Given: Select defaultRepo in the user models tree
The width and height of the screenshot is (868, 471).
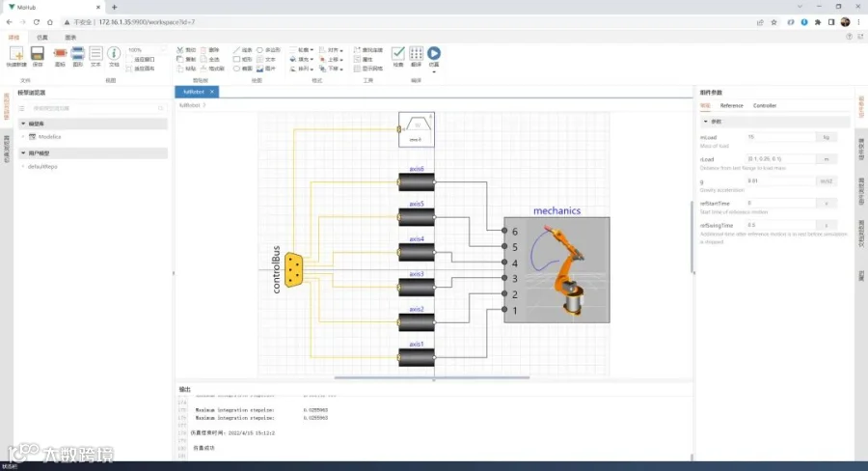Looking at the screenshot, I should [42, 166].
